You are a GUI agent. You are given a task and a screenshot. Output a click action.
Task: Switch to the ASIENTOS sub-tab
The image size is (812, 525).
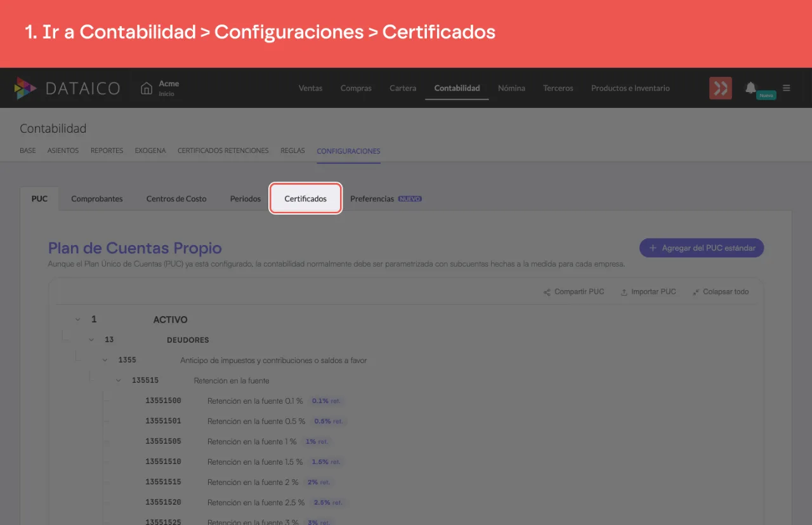[63, 151]
